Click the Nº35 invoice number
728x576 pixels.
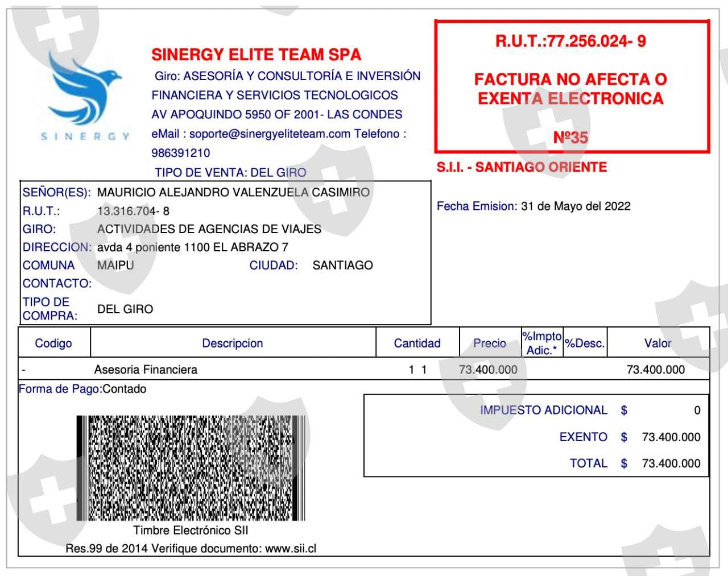click(570, 138)
